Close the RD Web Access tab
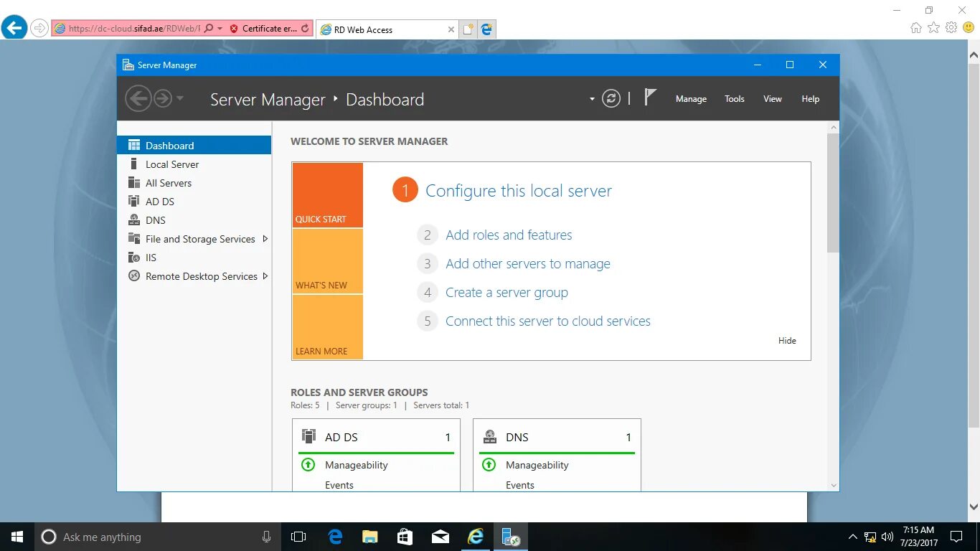 coord(451,29)
